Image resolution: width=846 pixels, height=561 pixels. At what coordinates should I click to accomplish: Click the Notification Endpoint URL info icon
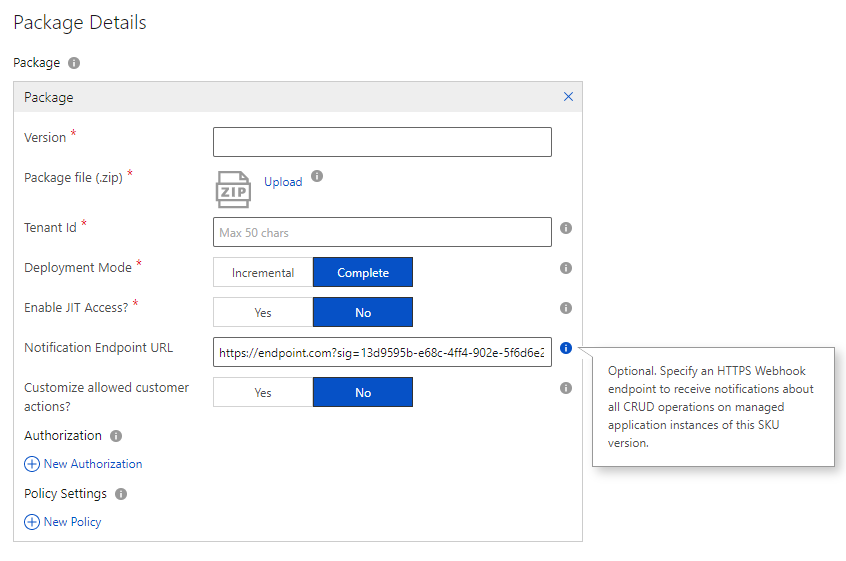point(565,348)
